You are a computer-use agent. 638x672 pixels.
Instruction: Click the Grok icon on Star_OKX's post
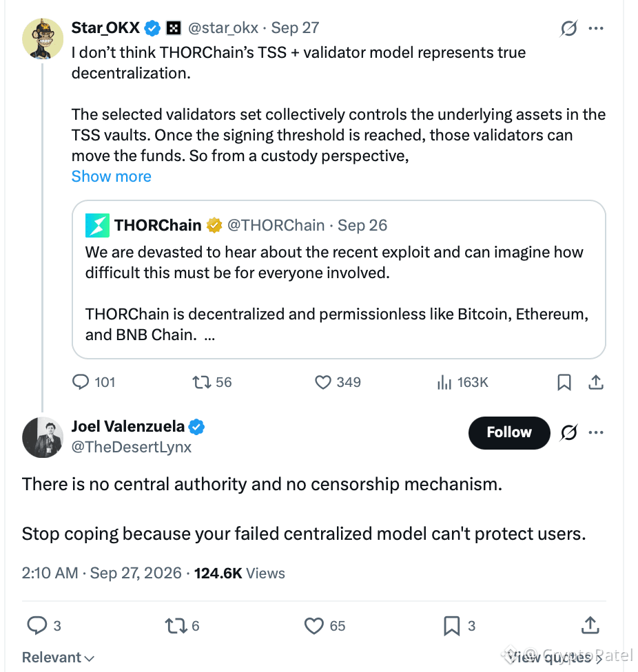[x=568, y=28]
